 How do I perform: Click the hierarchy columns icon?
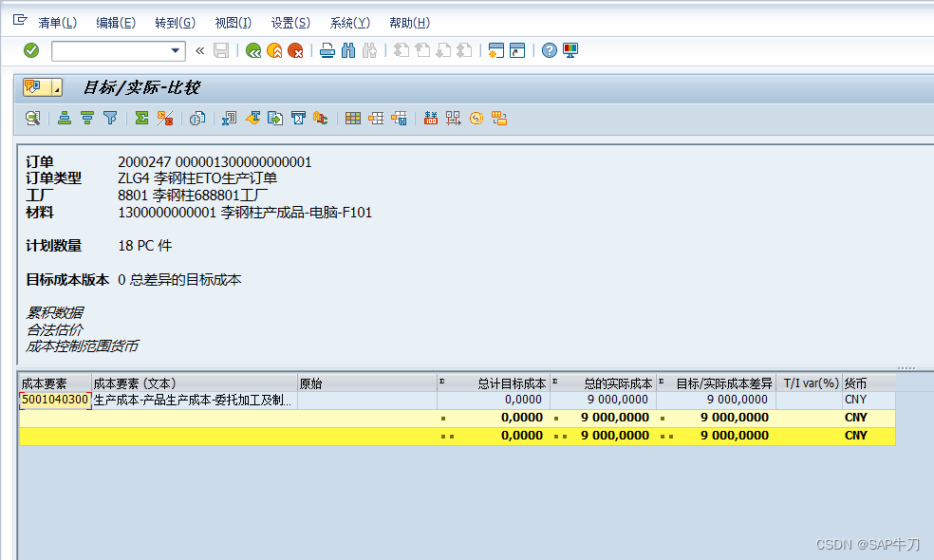click(x=454, y=118)
